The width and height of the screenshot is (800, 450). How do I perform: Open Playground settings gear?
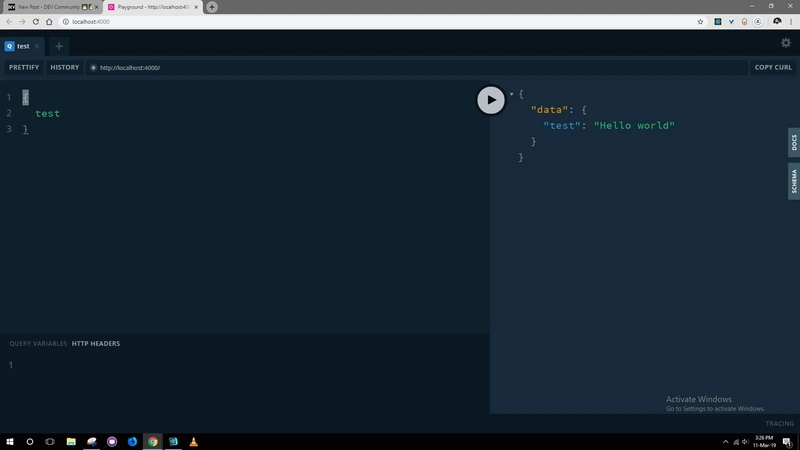point(786,43)
